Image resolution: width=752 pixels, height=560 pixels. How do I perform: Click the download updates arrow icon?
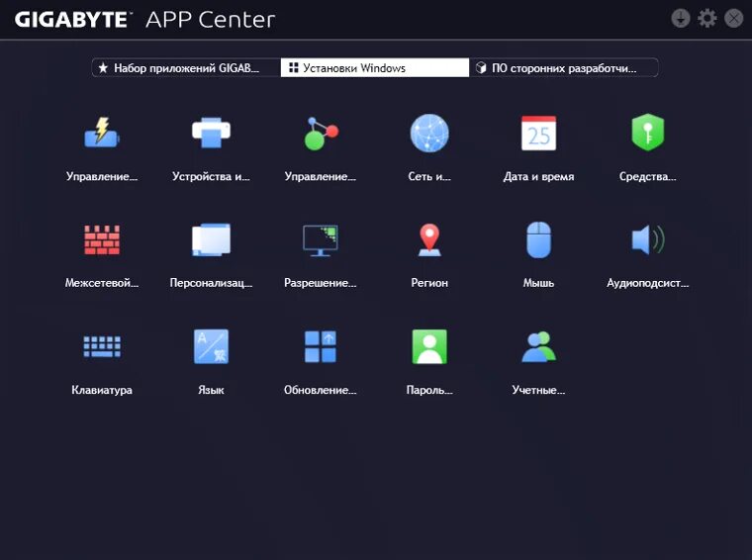680,18
